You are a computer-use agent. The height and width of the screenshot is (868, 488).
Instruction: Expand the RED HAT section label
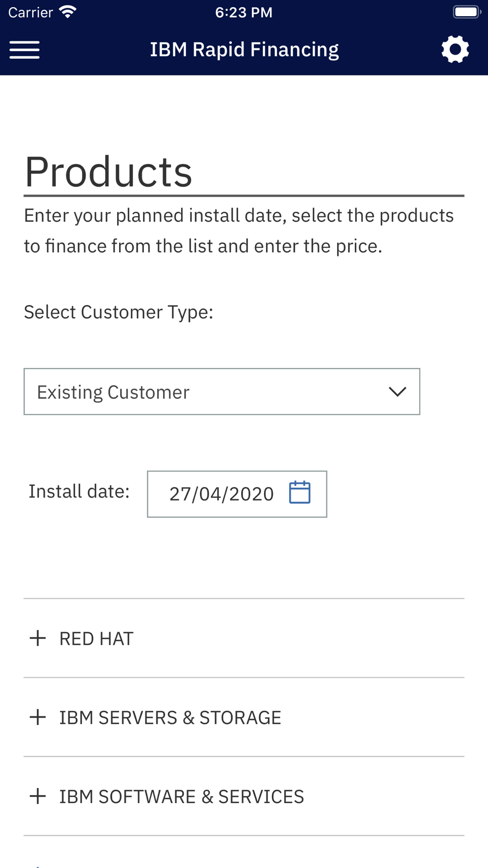click(x=96, y=639)
